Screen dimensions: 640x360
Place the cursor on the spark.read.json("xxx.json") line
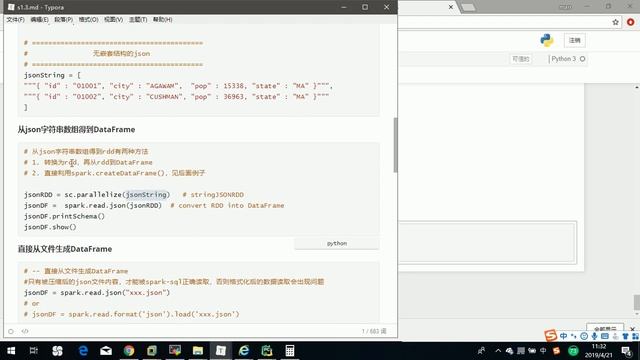(97, 293)
